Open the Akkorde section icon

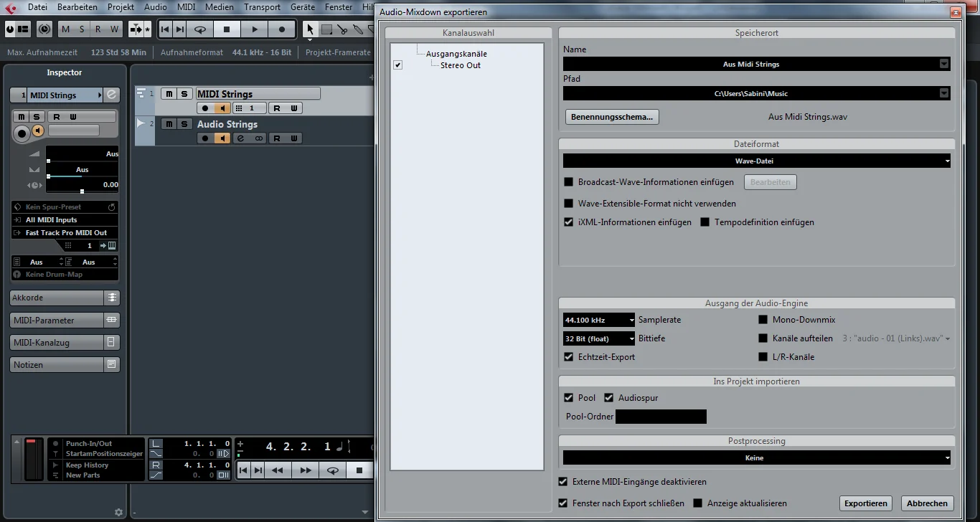click(112, 298)
